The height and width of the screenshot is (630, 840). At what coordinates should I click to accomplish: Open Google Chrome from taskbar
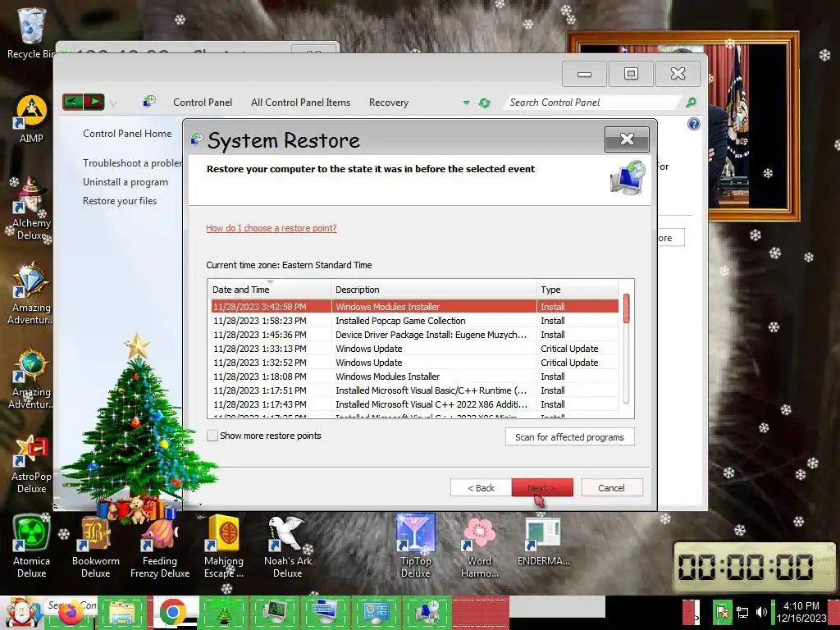(x=172, y=613)
